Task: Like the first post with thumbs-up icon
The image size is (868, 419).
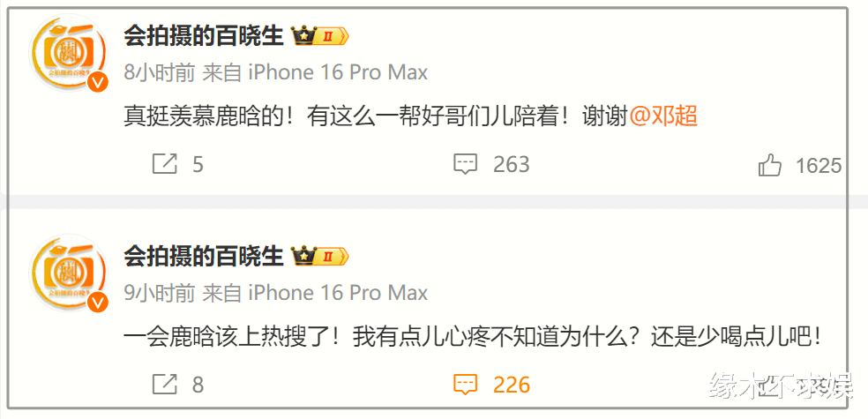Action: pos(769,164)
